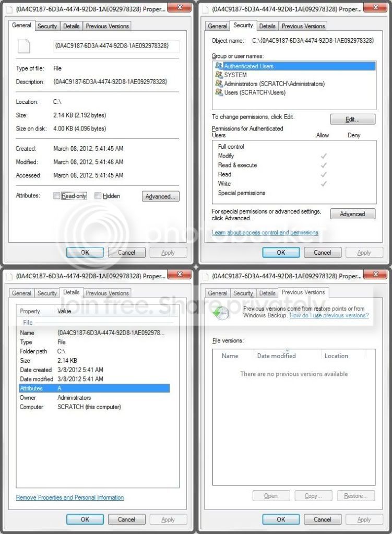Open Advanced attributes on the General tab

[x=160, y=196]
